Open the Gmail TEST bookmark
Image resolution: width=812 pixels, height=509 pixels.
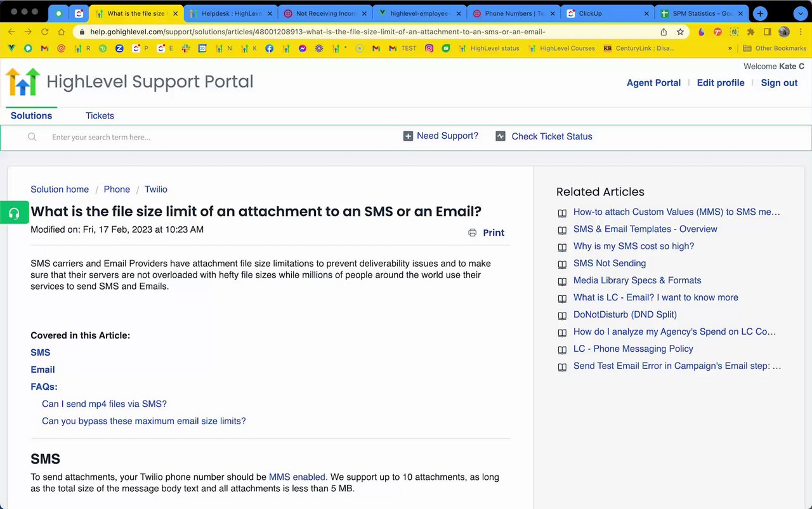click(403, 48)
